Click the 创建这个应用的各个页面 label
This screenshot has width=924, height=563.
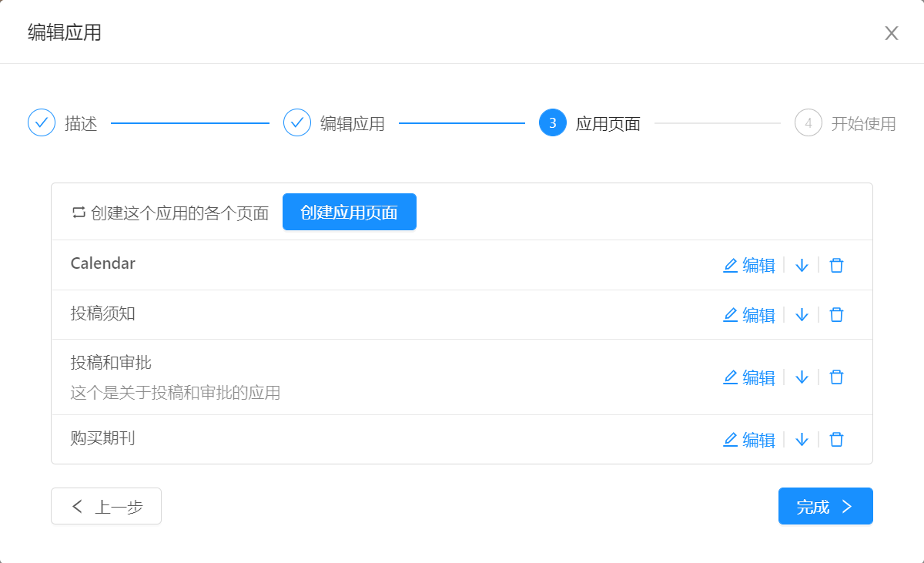(179, 213)
